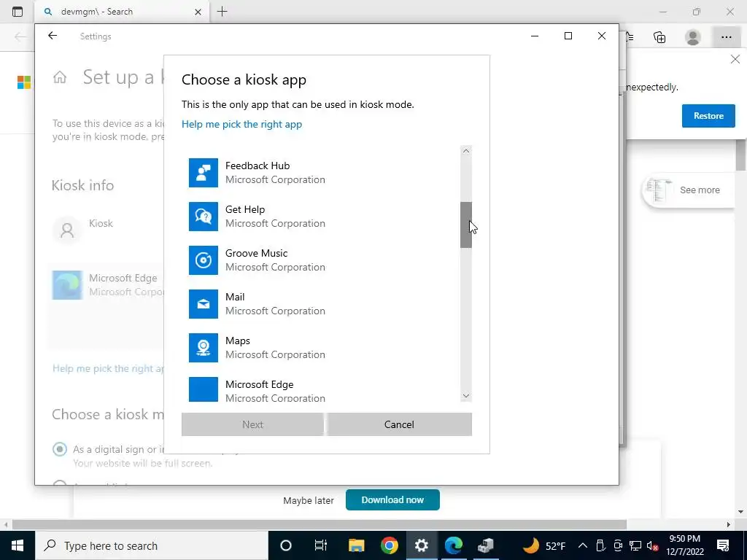Pick the Maps app icon

point(204,348)
